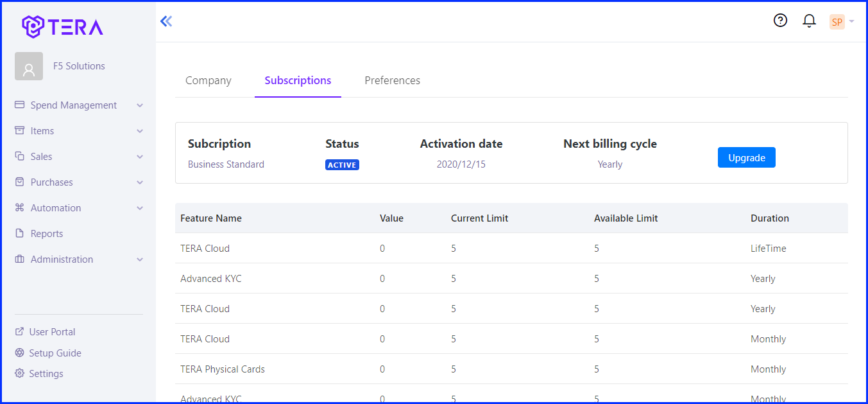Click Purchases bag icon

click(x=19, y=182)
